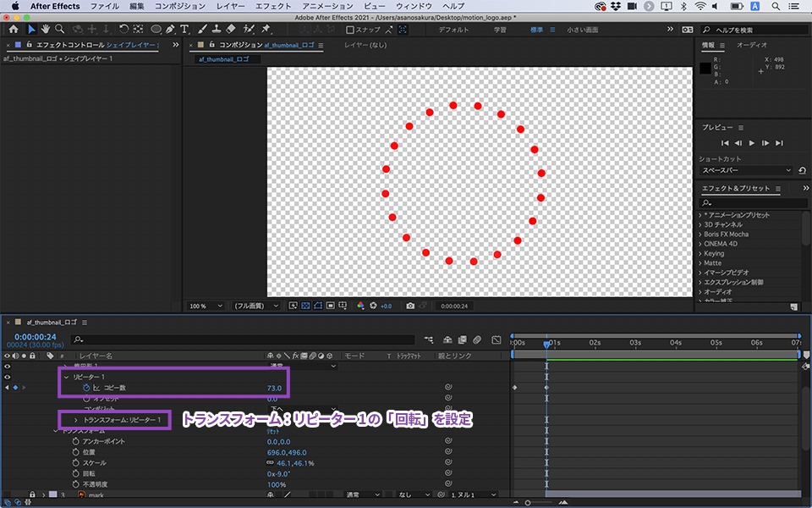This screenshot has height=508, width=812.
Task: Jump to the first frame in preview
Action: tap(725, 143)
